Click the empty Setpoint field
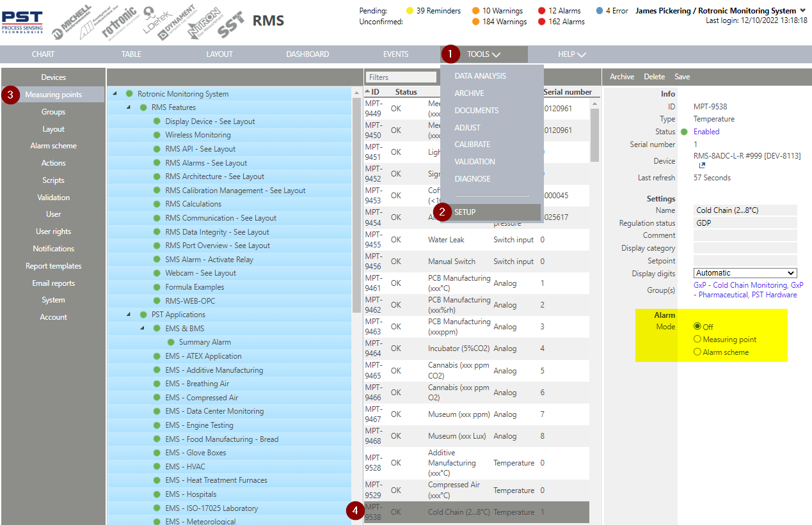Image resolution: width=812 pixels, height=525 pixels. coord(745,261)
